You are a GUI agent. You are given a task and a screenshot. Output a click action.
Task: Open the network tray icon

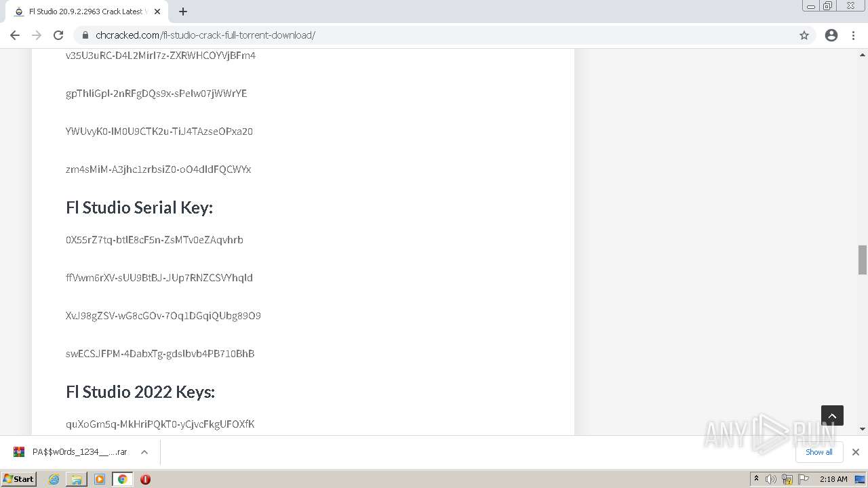(787, 479)
